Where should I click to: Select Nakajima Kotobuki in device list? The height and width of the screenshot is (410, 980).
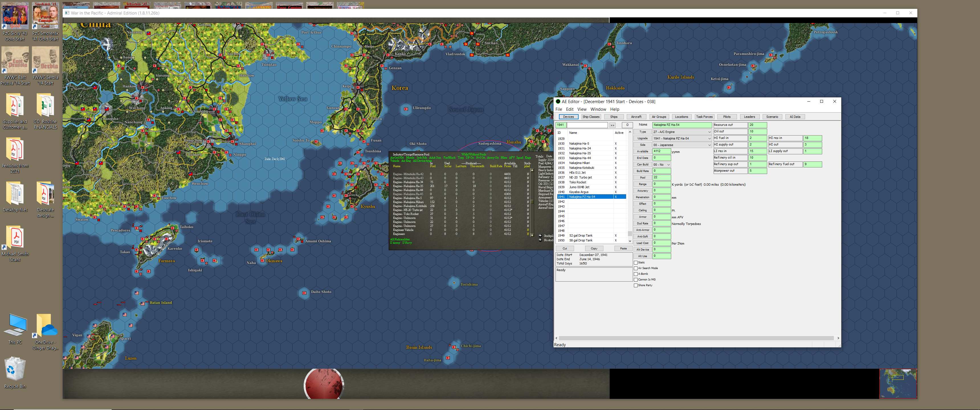click(581, 168)
